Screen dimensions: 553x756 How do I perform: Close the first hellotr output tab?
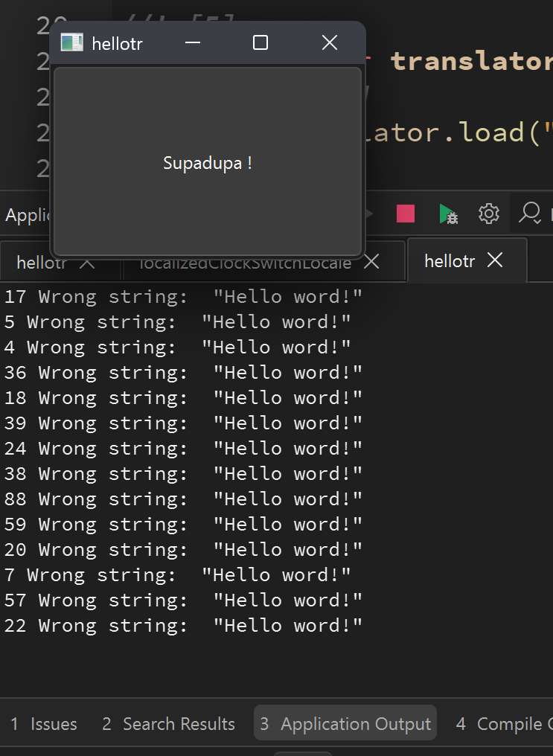(x=87, y=263)
